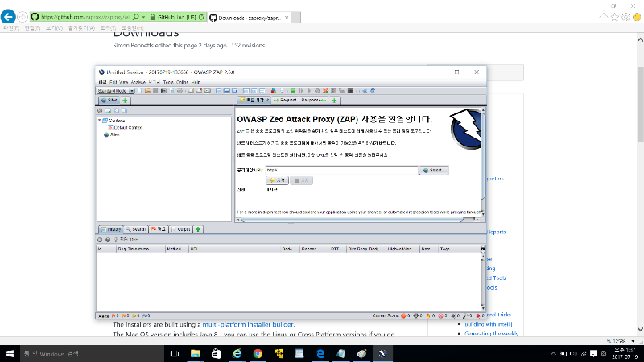644x362 pixels.
Task: Open the table column chooser icon
Action: click(x=482, y=249)
